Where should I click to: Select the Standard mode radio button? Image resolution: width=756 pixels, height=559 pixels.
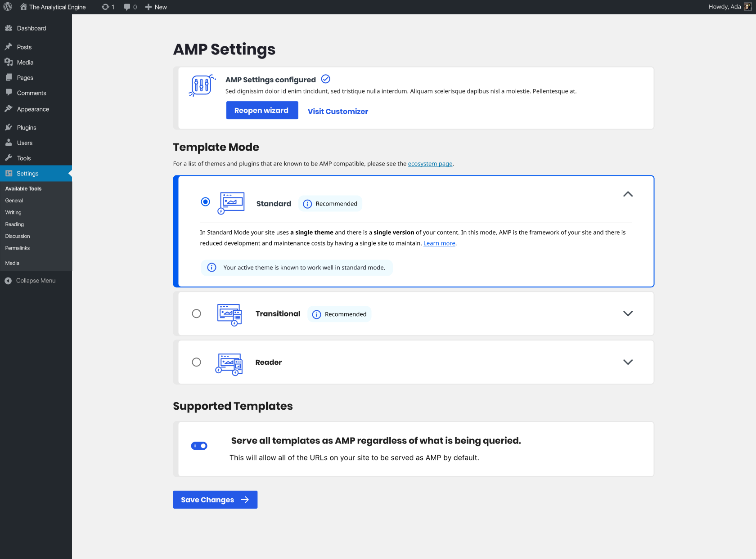pos(205,201)
